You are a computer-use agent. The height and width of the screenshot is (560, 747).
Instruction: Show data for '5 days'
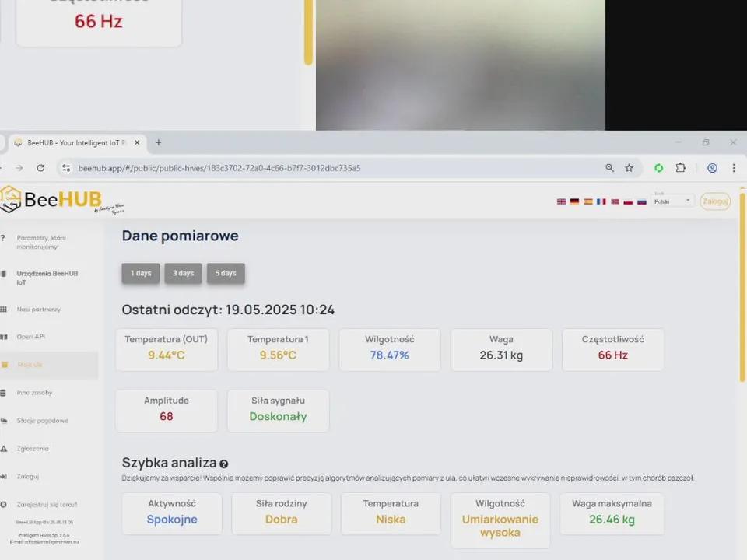click(x=226, y=273)
